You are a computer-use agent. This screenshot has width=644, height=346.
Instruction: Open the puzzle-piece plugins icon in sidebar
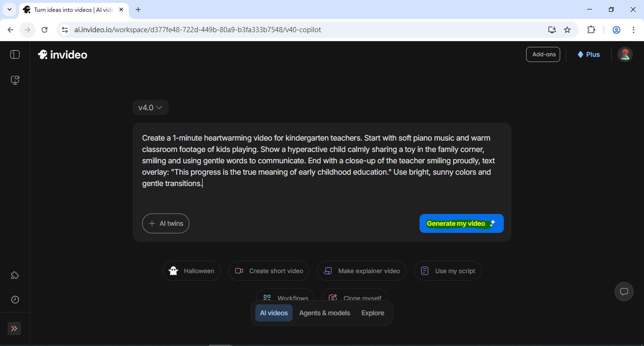click(x=15, y=275)
